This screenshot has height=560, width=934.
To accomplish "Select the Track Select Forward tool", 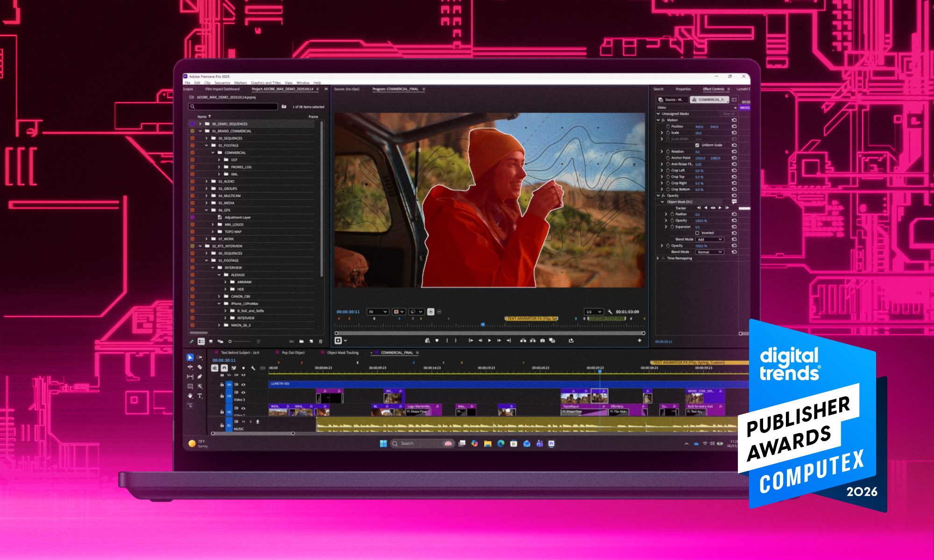I will [x=200, y=357].
